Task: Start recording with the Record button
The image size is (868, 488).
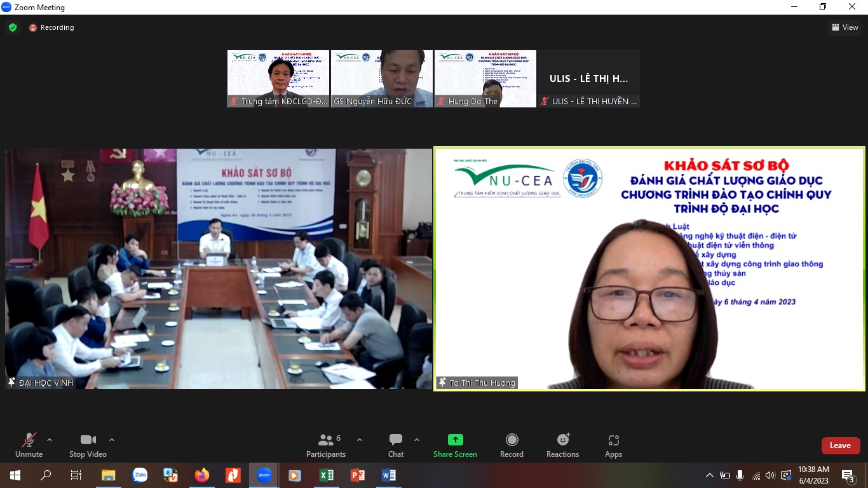Action: (512, 445)
